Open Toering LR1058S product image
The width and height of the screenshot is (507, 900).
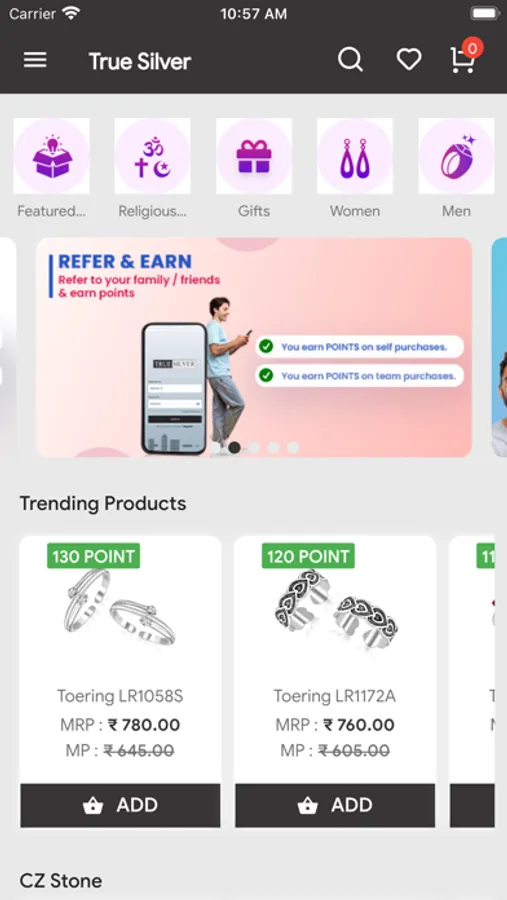point(119,610)
